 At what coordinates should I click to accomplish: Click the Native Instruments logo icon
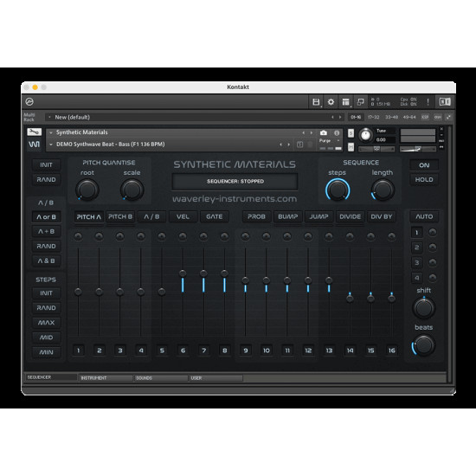[445, 102]
